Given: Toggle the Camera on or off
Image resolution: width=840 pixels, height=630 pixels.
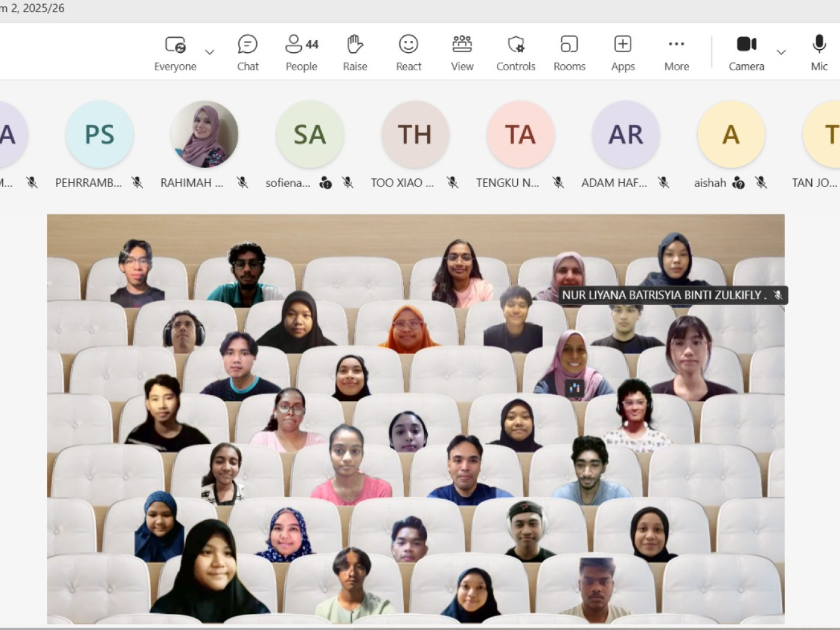Looking at the screenshot, I should 746,53.
